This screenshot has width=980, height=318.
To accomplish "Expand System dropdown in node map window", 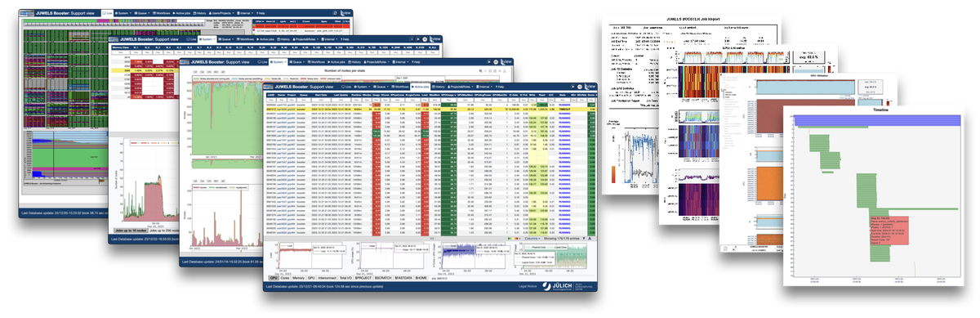I will 122,13.
